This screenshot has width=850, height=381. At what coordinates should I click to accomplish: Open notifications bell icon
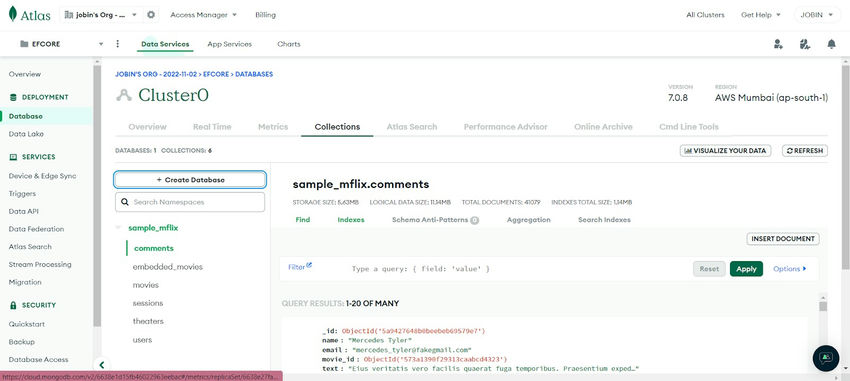click(831, 44)
